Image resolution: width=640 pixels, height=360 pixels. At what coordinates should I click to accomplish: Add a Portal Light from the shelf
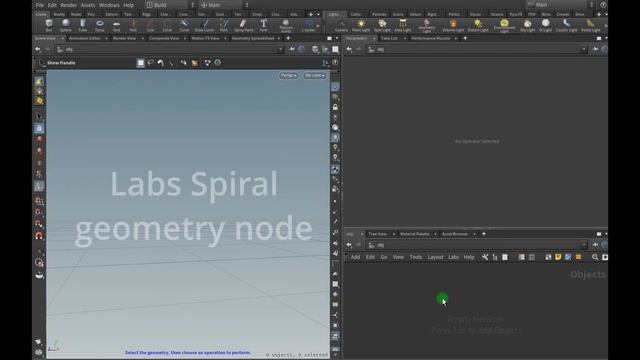coord(591,26)
